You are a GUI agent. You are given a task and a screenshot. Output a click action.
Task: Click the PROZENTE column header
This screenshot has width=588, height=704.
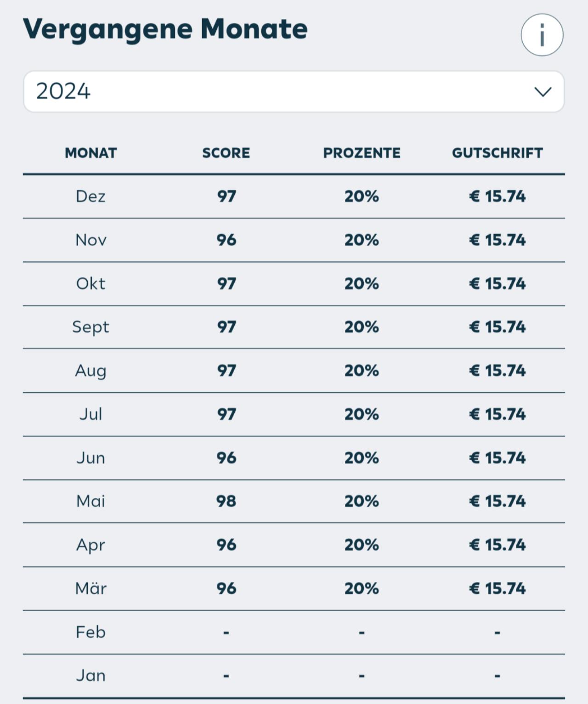coord(362,153)
